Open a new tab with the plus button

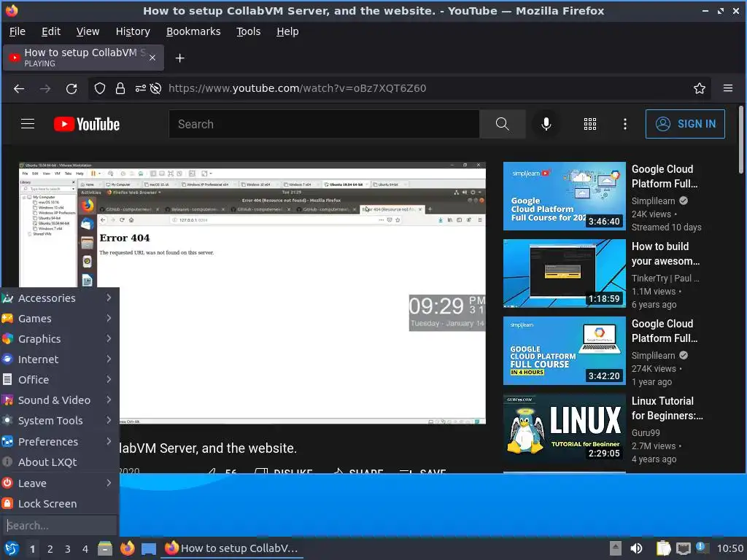(179, 58)
